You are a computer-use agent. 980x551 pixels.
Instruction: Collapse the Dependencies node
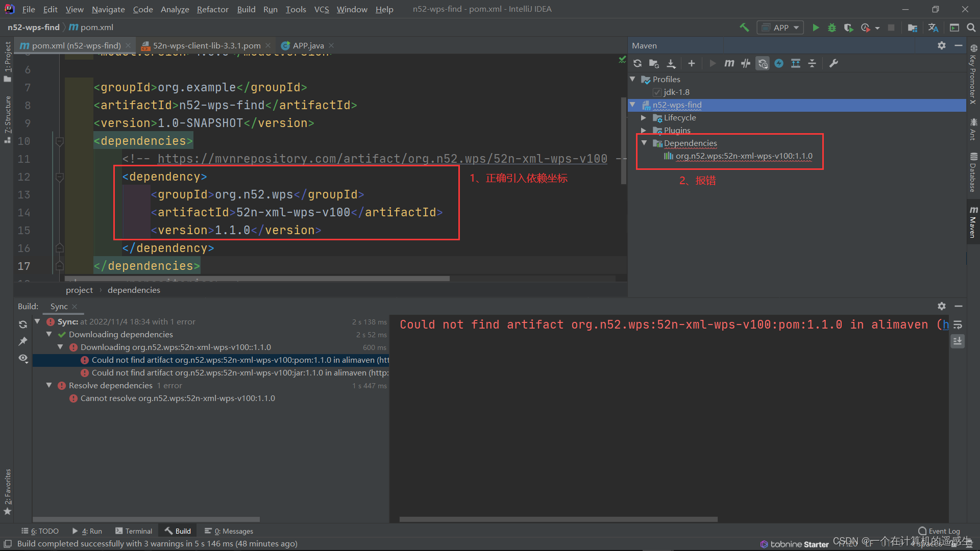click(x=644, y=143)
